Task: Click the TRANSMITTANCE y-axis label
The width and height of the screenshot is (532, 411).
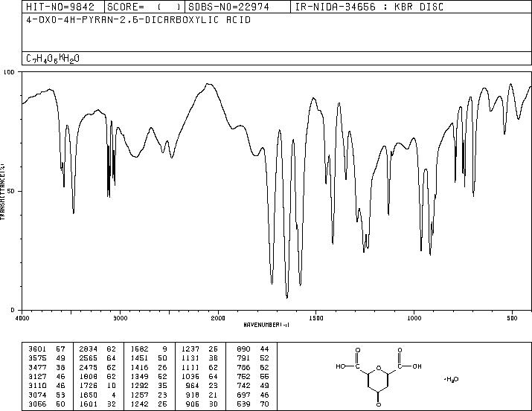Action: 2,191
